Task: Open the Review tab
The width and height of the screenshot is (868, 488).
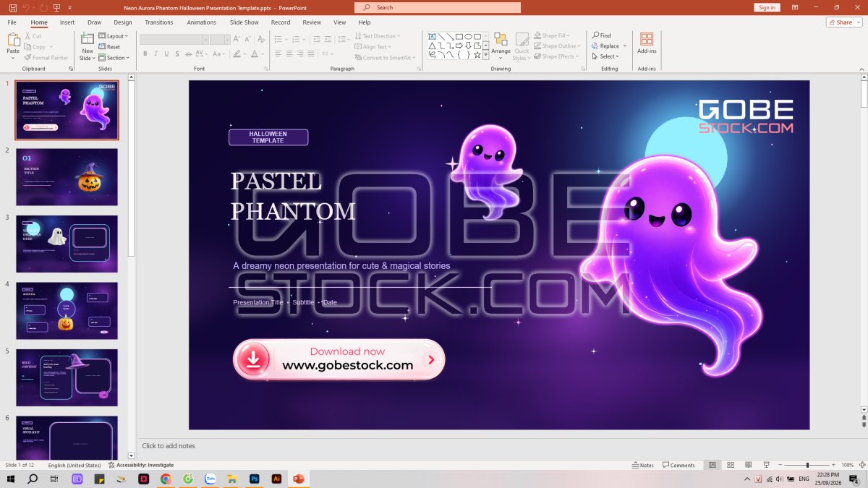Action: click(312, 22)
